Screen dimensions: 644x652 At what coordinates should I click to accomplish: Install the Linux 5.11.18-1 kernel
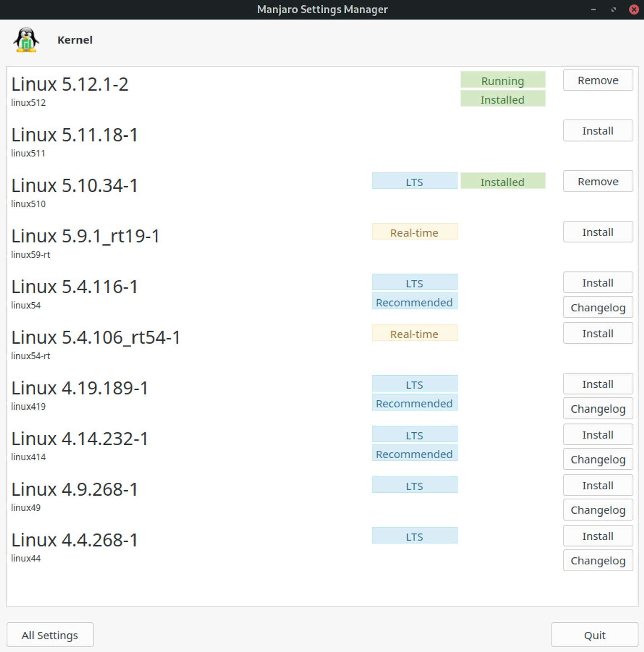598,130
